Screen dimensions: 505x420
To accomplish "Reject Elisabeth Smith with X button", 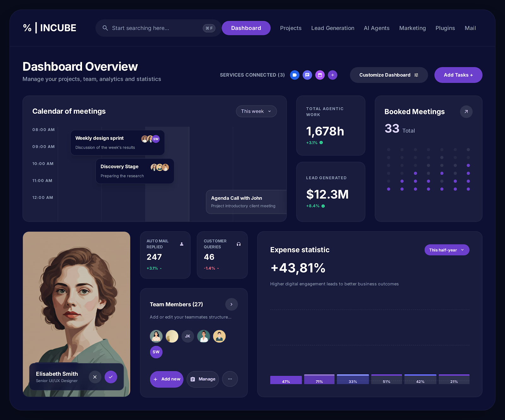I will pyautogui.click(x=95, y=377).
